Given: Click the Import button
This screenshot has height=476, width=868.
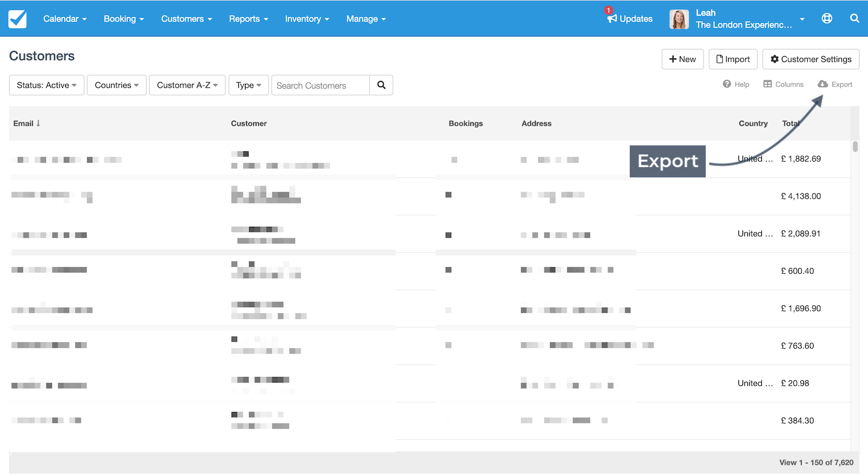Looking at the screenshot, I should point(733,59).
